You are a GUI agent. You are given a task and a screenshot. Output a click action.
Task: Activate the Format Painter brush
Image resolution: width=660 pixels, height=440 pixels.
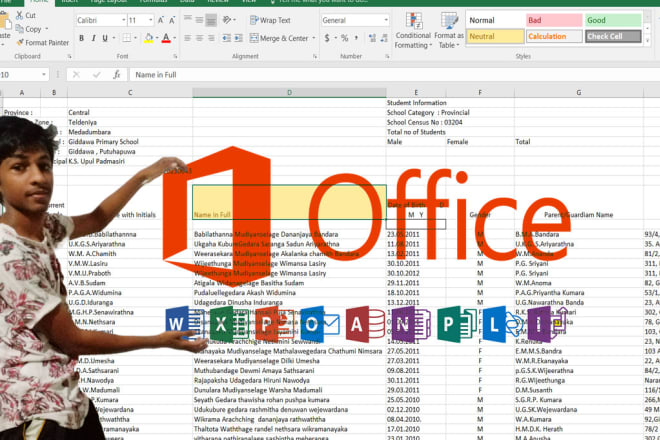(x=19, y=43)
